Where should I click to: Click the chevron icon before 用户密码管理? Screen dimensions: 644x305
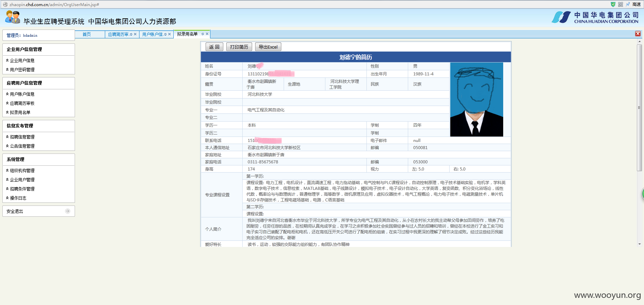7,70
